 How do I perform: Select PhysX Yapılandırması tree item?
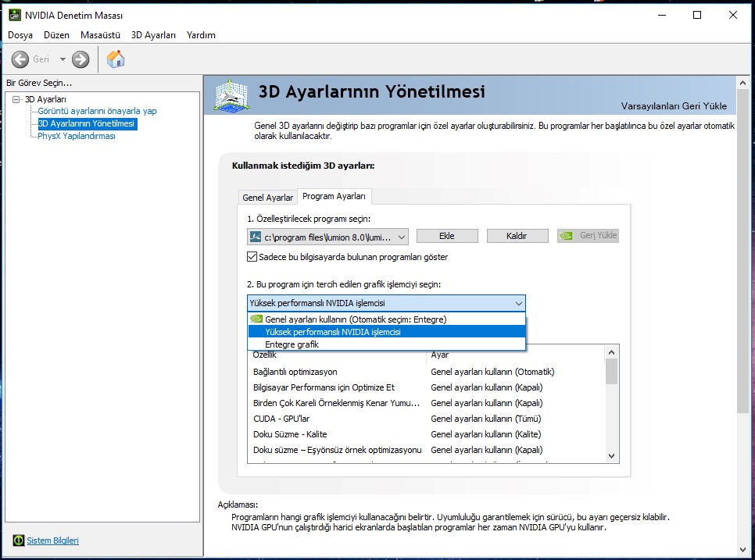coord(77,136)
